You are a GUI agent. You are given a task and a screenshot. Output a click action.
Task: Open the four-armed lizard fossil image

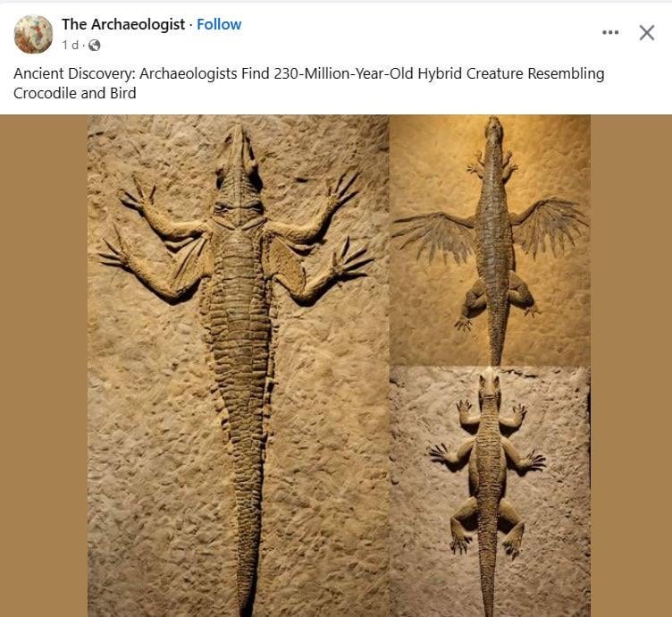491,492
